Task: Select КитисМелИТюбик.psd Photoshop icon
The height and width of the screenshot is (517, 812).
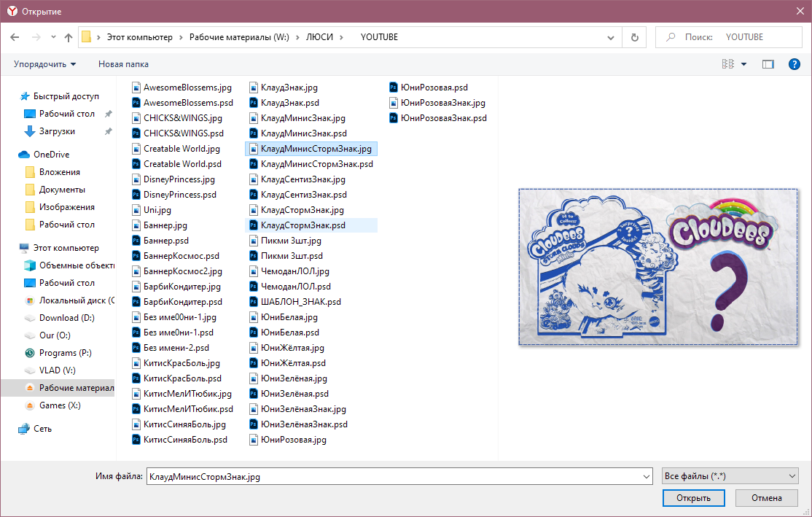Action: point(136,409)
